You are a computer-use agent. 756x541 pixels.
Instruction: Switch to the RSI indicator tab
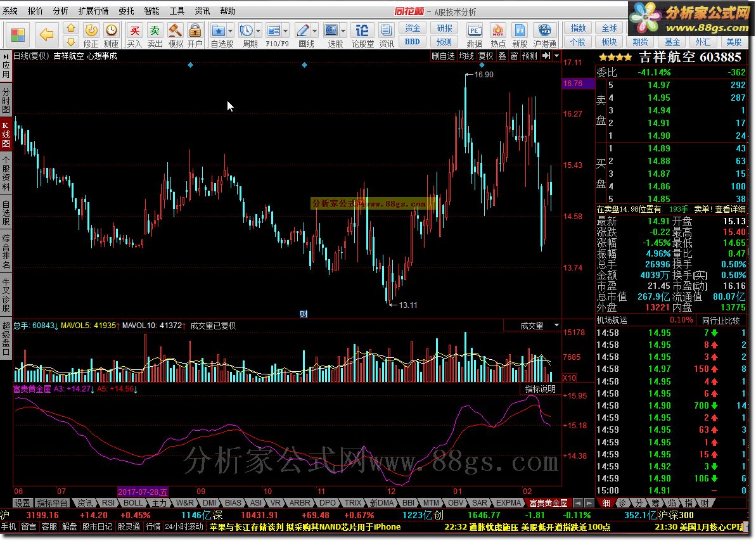pos(108,503)
